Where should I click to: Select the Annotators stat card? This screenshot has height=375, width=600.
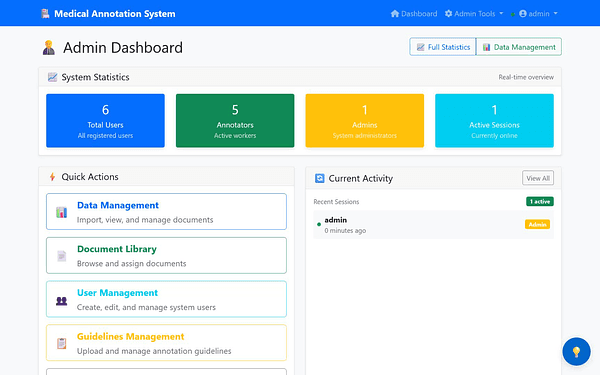click(x=235, y=121)
